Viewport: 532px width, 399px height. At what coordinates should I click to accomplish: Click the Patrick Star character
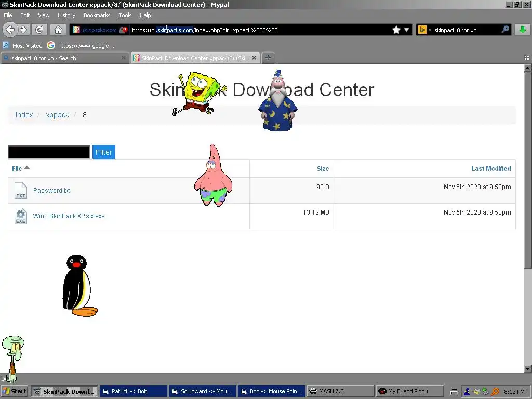pos(213,175)
